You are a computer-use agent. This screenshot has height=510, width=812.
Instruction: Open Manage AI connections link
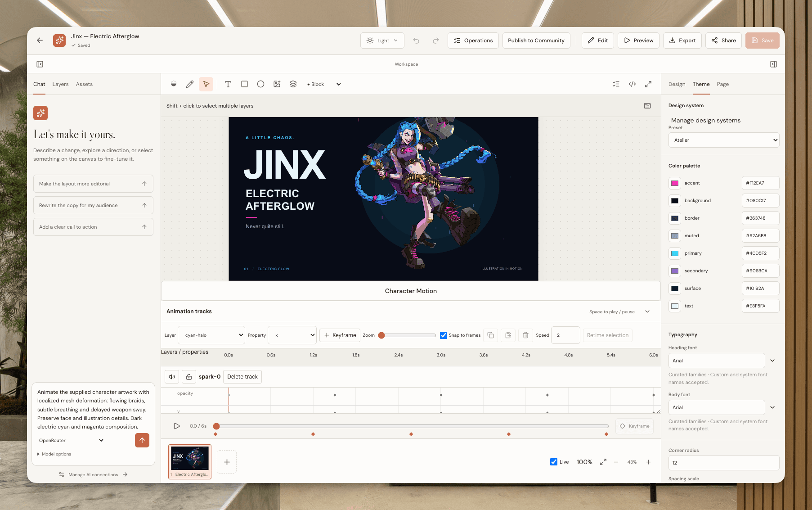pyautogui.click(x=93, y=474)
